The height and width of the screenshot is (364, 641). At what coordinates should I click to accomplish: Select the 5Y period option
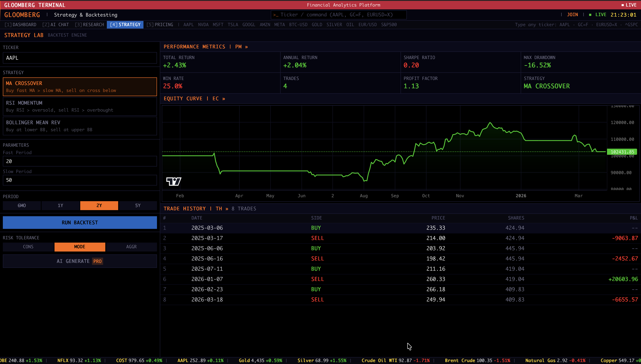[x=138, y=206]
